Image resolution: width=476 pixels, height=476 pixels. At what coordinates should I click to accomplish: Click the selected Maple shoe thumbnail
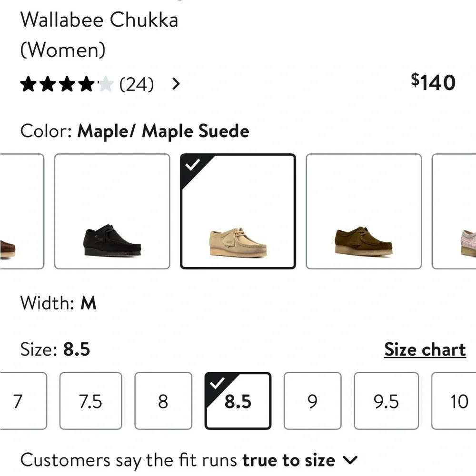[x=238, y=211]
